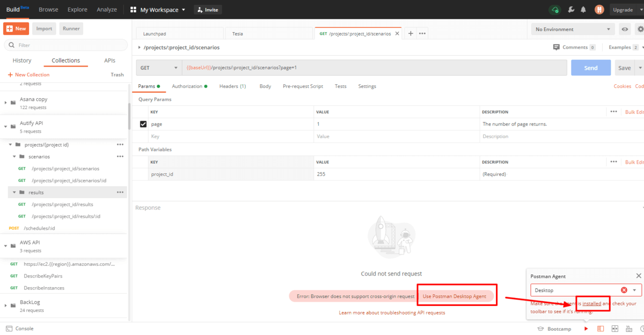Click the split-pane view icon
This screenshot has height=335, width=644.
(x=614, y=329)
